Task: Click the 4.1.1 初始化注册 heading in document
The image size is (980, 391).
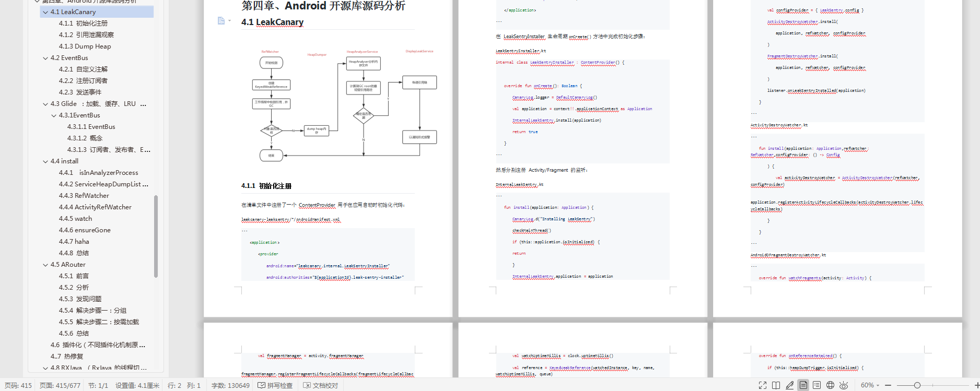Action: pos(266,186)
